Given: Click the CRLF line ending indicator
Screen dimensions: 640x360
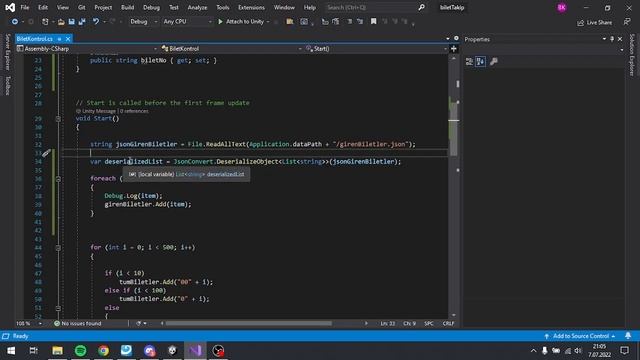Looking at the screenshot, I should [448, 323].
